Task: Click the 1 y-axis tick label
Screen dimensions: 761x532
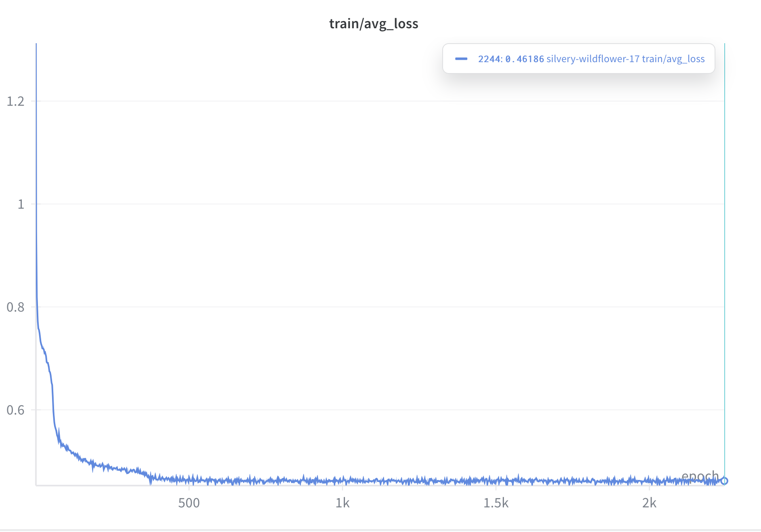Action: coord(21,204)
